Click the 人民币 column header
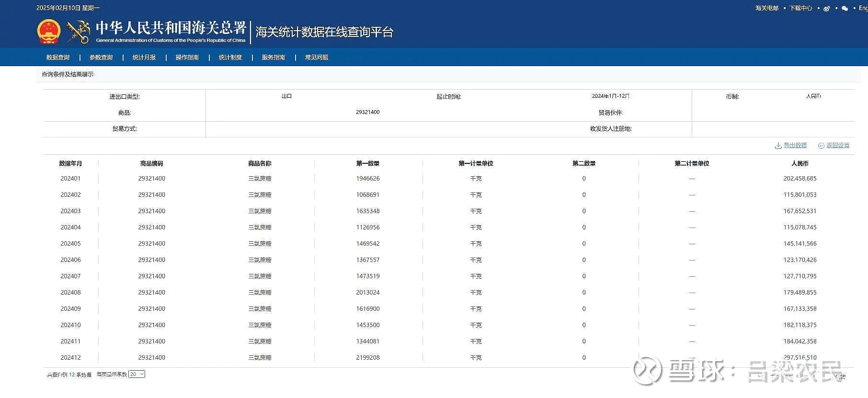 800,163
